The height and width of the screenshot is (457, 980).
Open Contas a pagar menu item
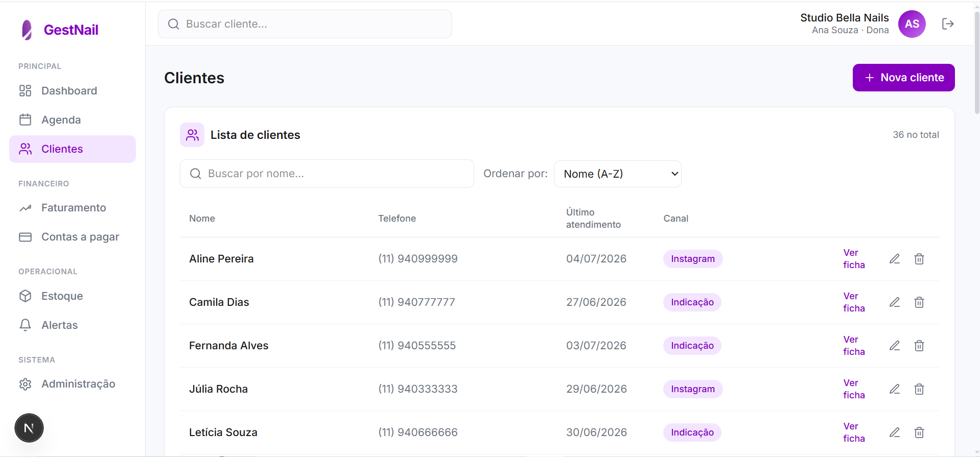click(73, 237)
